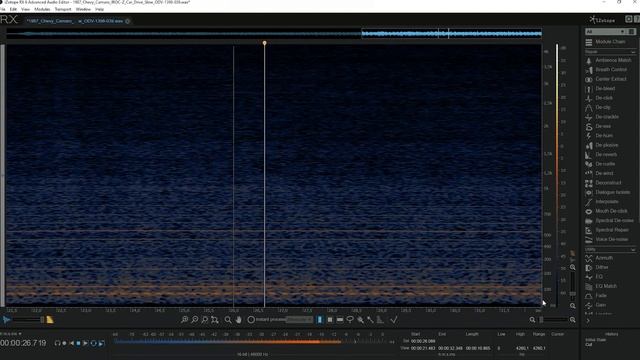Open the Transport menu
640x360 pixels.
63,9
